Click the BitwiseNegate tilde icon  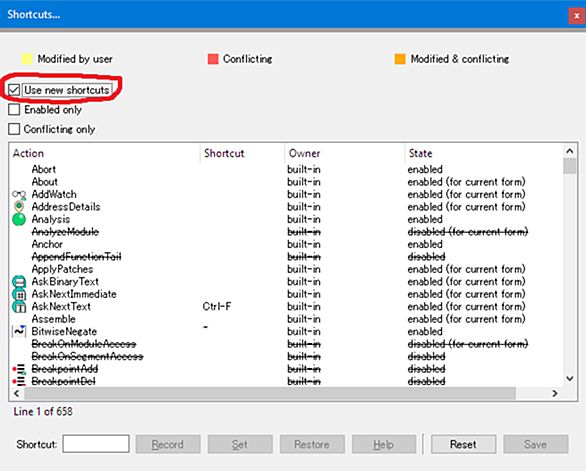click(19, 331)
